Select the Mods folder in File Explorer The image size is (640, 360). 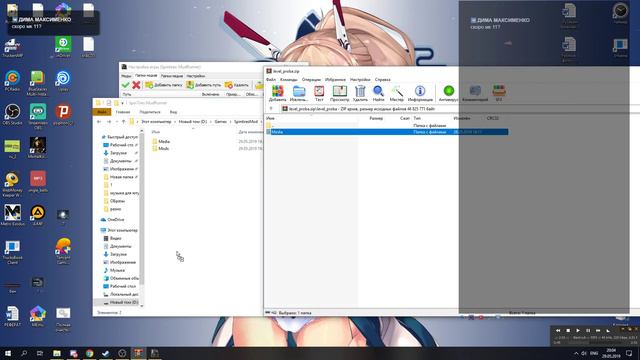(x=160, y=149)
